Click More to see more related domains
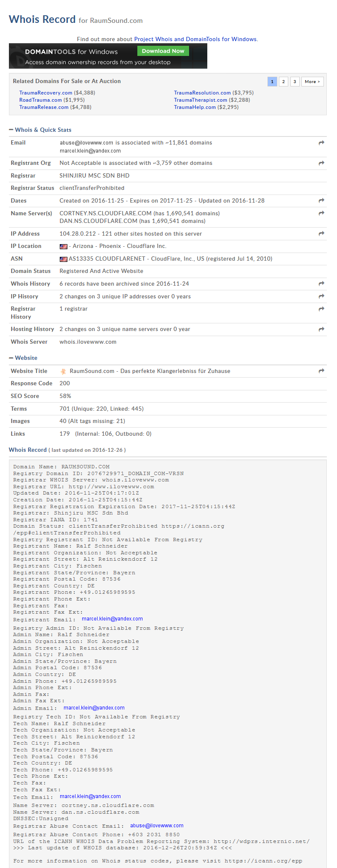Image resolution: width=337 pixels, height=868 pixels. coord(312,81)
